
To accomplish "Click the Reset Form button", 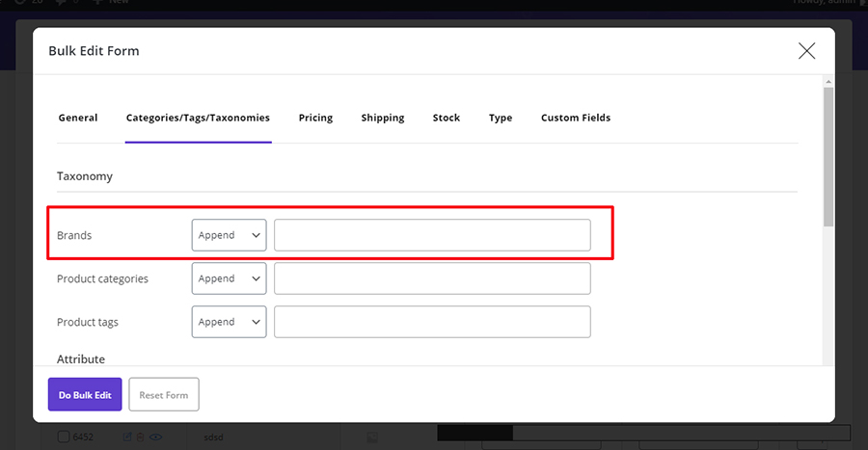I will tap(164, 395).
